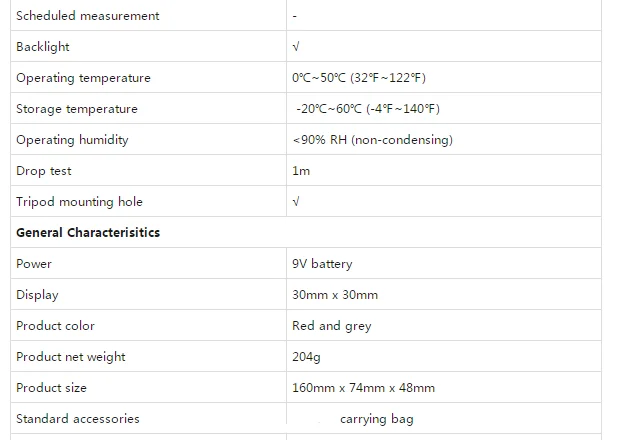Click the Operating humidity label
Screen dimensions: 620x440
[x=72, y=140]
